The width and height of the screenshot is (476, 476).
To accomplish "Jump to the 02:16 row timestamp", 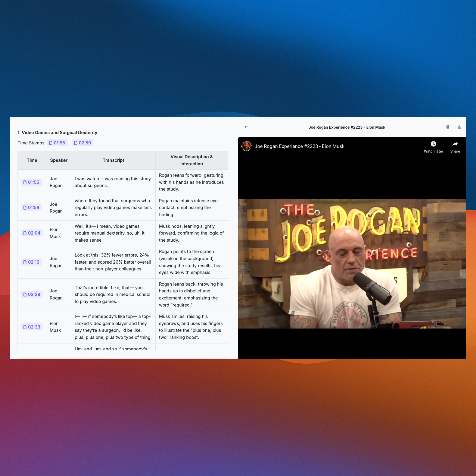I will click(x=31, y=262).
